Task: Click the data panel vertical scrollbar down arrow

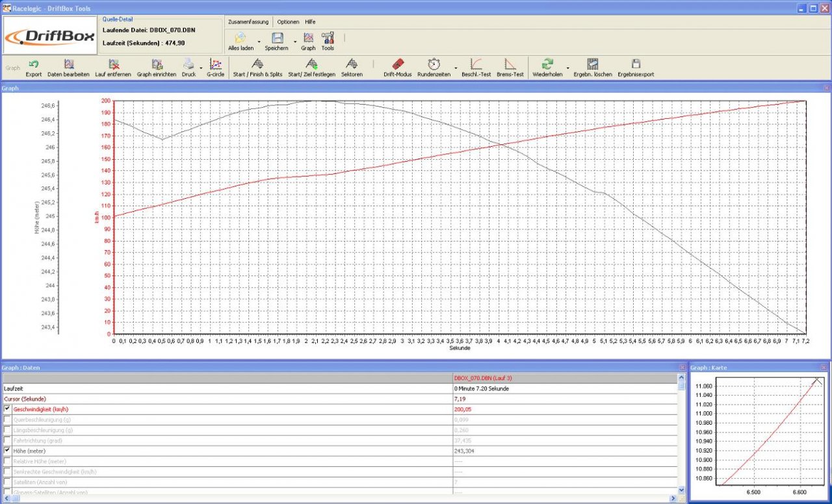Action: [x=681, y=490]
